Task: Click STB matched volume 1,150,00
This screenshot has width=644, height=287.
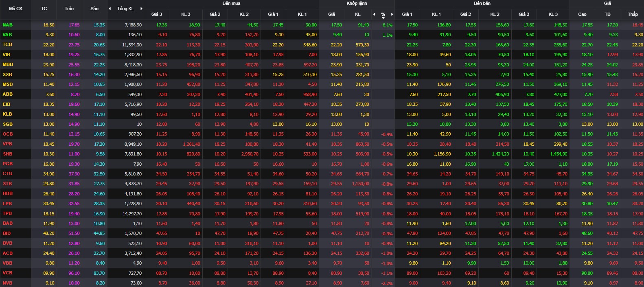Action: (x=361, y=184)
